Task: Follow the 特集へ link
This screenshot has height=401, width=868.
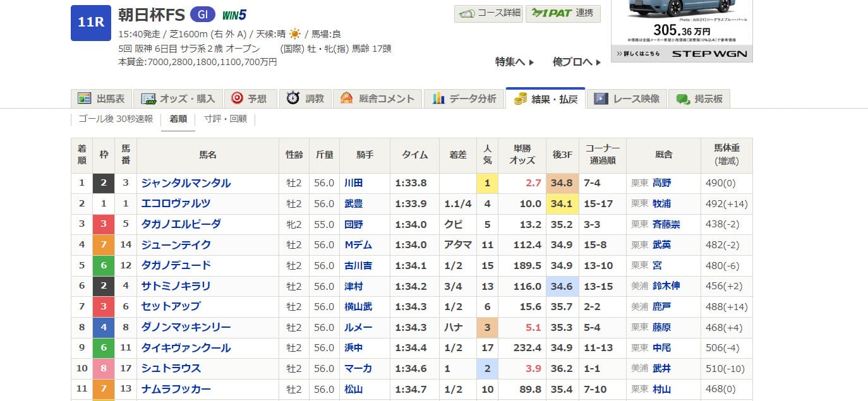Action: point(514,62)
